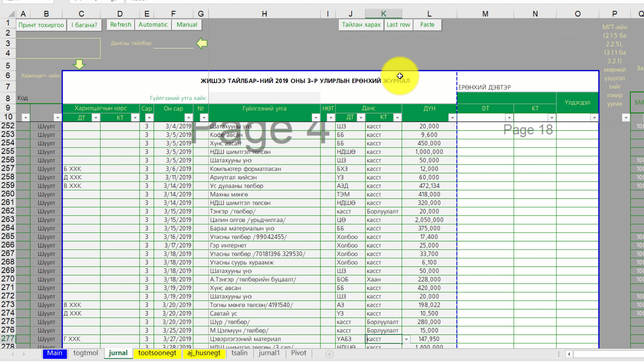
Task: Click the Гүйлгээний утга хайх search field
Action: coord(264,98)
